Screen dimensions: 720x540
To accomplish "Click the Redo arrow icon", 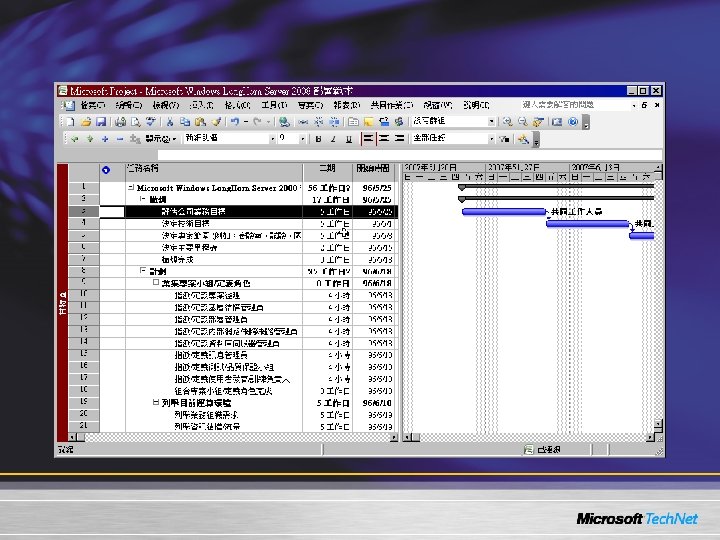I will tap(257, 122).
